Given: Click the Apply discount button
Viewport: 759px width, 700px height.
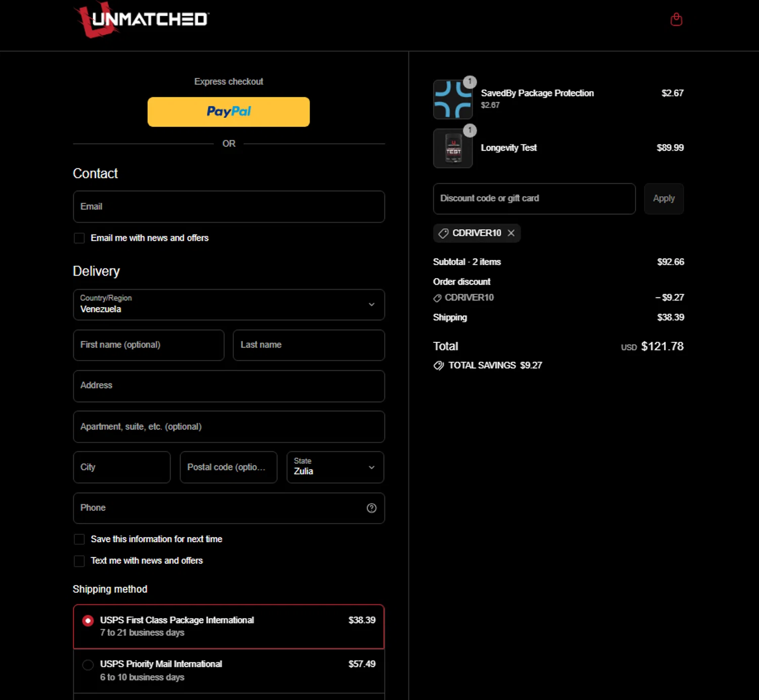Looking at the screenshot, I should (664, 198).
